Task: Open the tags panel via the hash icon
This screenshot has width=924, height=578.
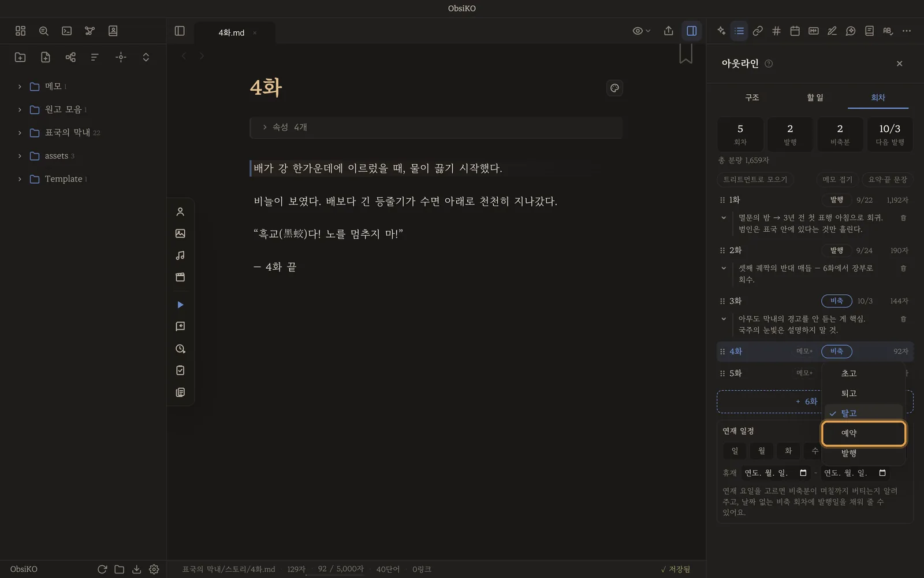Action: coord(776,31)
